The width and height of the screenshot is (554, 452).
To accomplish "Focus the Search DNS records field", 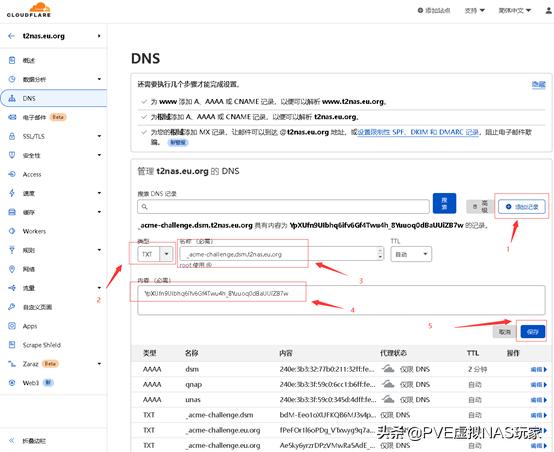I will pos(283,206).
